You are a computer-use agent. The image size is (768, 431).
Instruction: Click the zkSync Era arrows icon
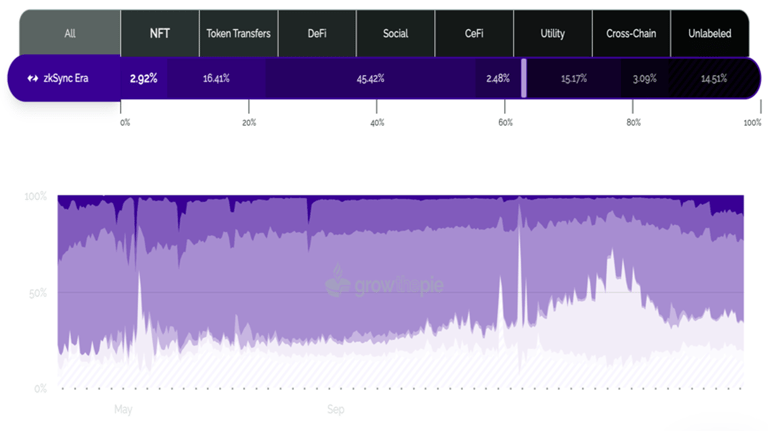33,78
